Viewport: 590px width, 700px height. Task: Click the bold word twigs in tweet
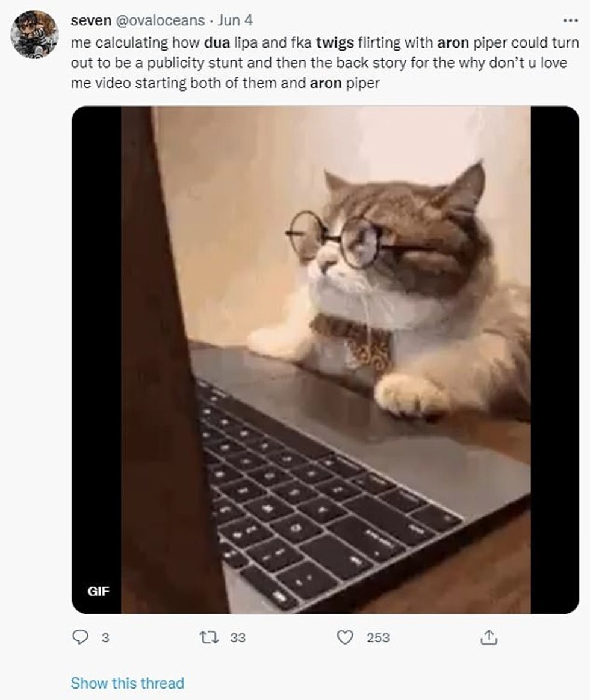click(x=335, y=43)
